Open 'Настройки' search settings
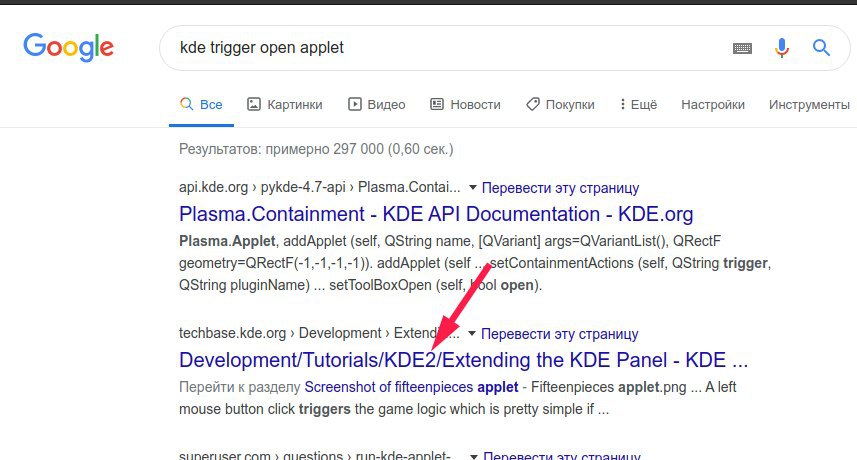 coord(713,104)
